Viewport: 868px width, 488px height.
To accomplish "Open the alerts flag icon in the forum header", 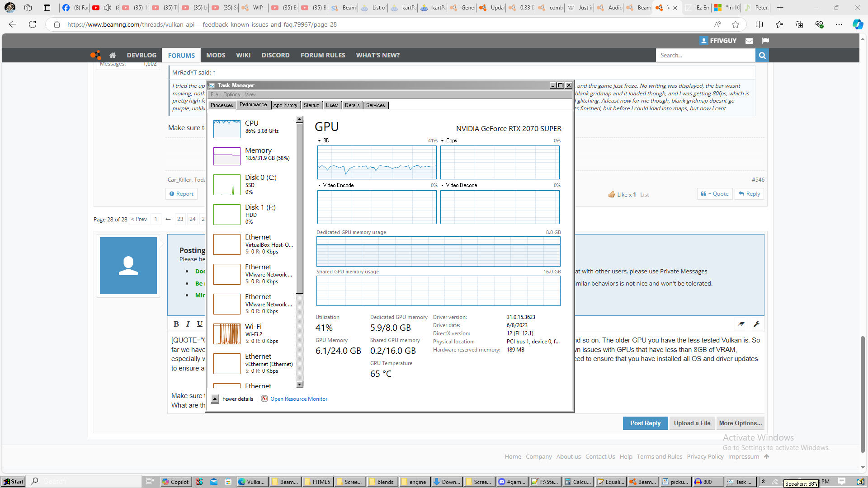I will (x=765, y=41).
